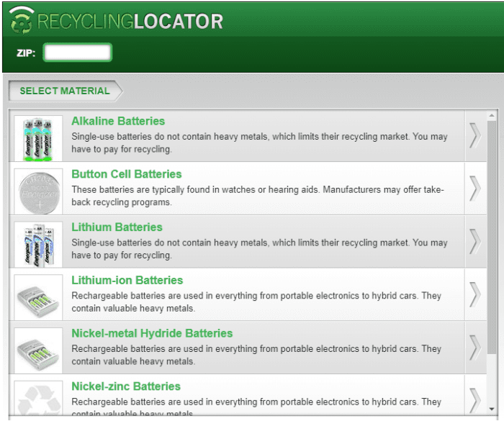504x421 pixels.
Task: Click the material list scrollbar up arrow
Action: tap(492, 115)
